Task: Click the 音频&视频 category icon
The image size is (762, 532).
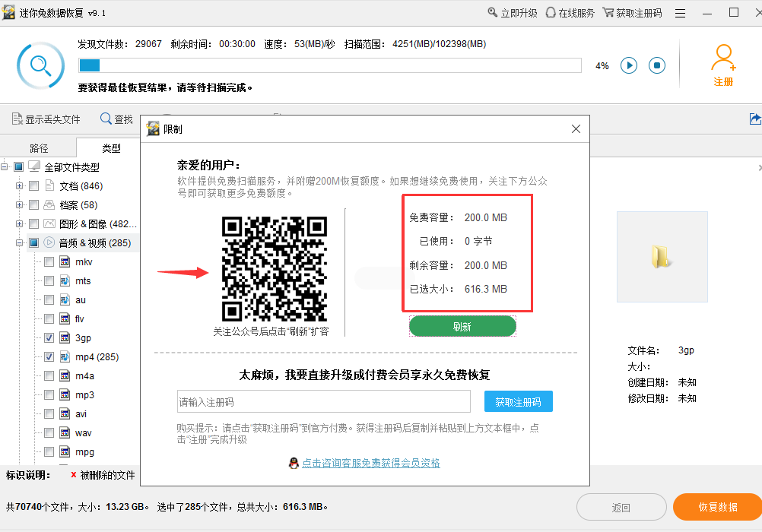Action: click(49, 242)
